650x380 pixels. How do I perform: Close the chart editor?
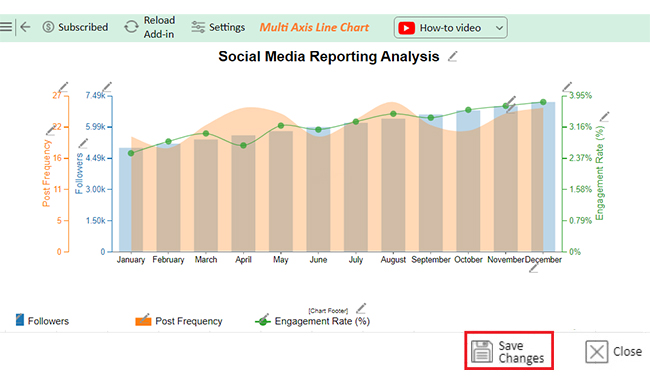614,352
